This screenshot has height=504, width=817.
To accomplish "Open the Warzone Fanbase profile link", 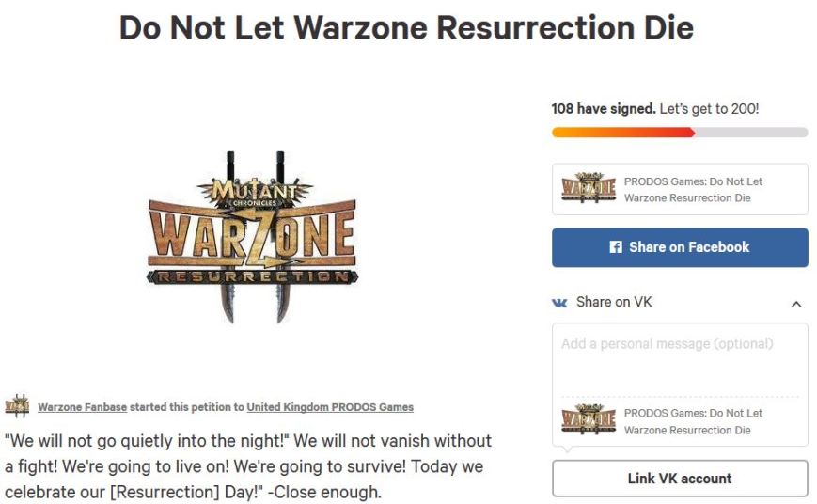I will (82, 407).
